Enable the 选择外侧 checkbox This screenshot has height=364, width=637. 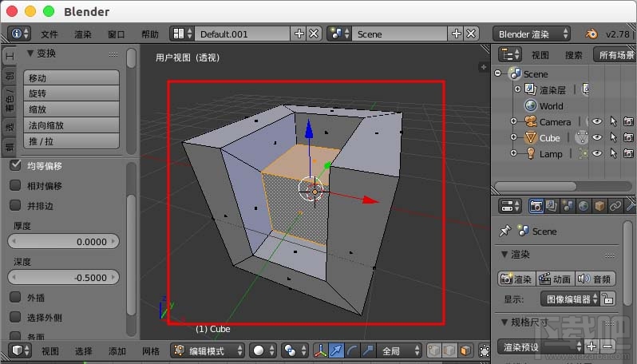15,317
